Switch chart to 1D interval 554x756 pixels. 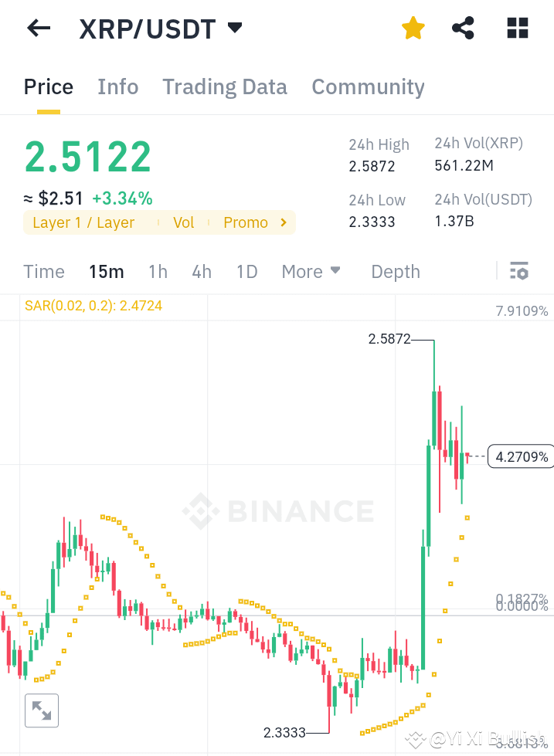point(246,271)
